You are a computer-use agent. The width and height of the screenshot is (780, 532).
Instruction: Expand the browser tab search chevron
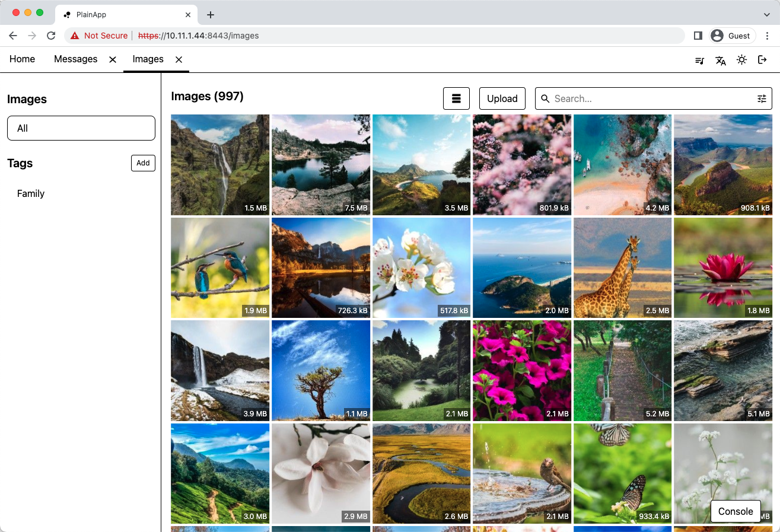(x=766, y=15)
